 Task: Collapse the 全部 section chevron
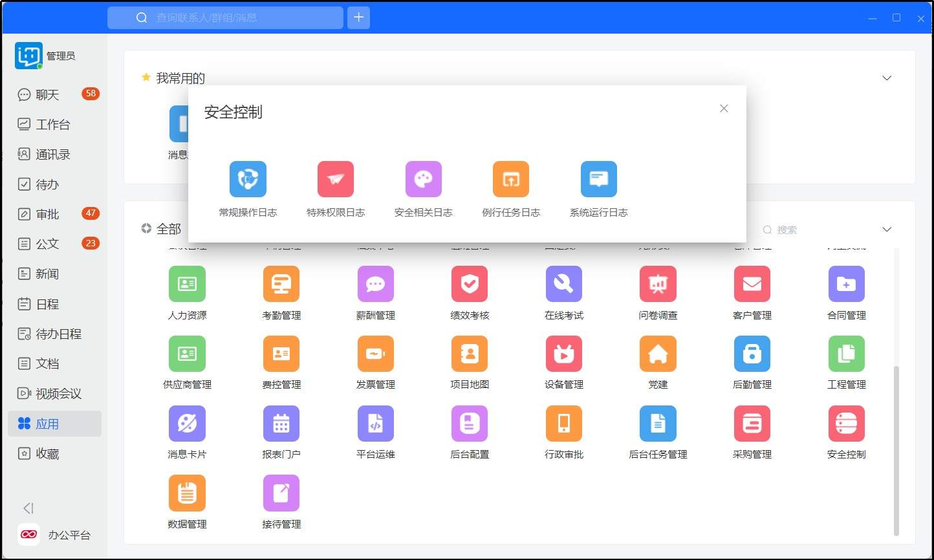coord(887,230)
